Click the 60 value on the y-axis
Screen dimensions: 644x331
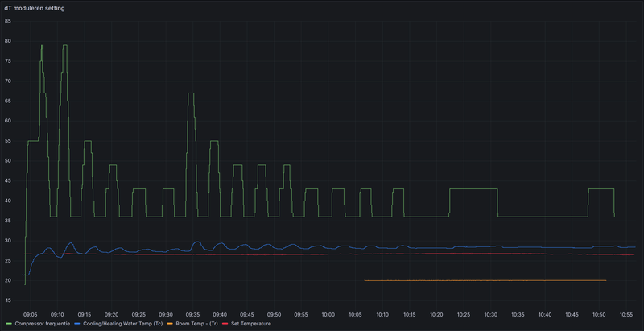point(7,121)
